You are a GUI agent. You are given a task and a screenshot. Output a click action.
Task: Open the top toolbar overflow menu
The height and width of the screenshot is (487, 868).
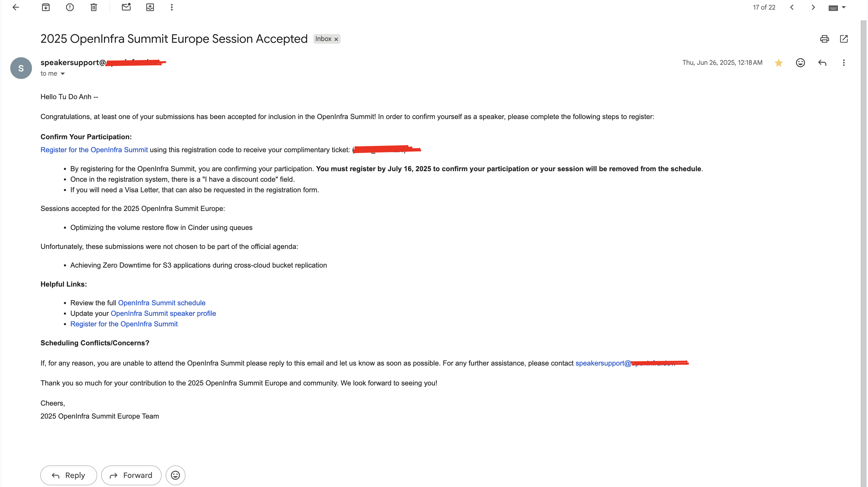click(171, 7)
